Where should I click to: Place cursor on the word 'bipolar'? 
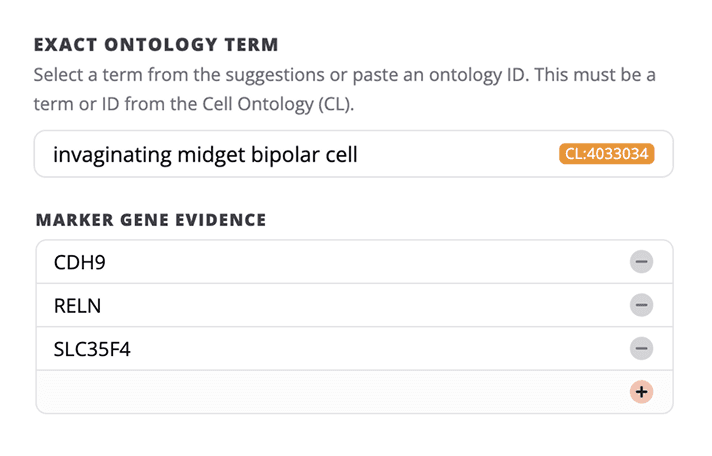(x=275, y=155)
